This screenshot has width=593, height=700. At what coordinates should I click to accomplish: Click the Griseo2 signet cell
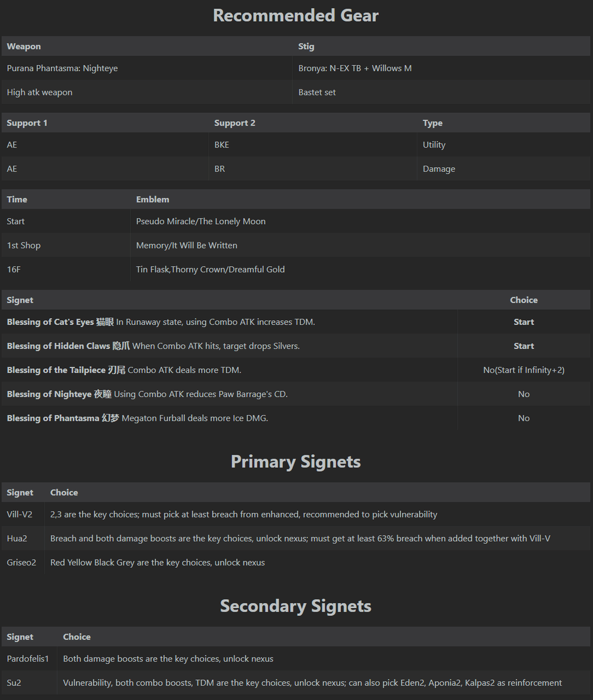(21, 562)
